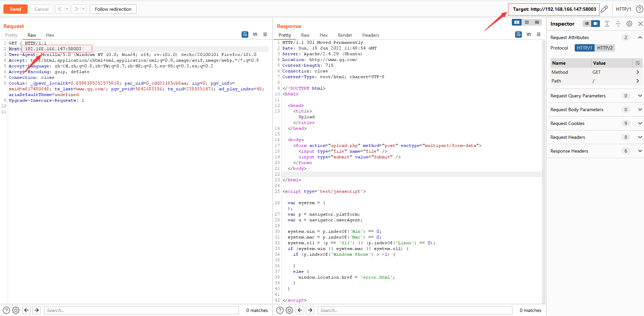
Task: Click the Follow redirection button
Action: [x=113, y=9]
